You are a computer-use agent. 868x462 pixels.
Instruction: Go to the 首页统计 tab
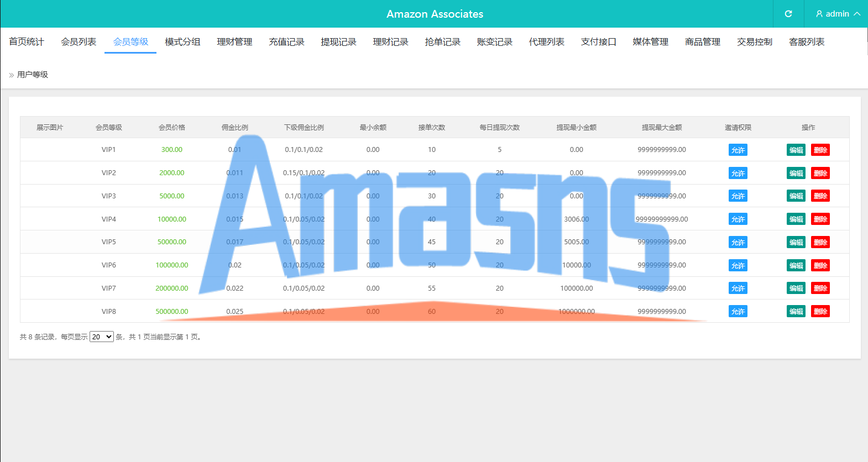click(x=27, y=42)
